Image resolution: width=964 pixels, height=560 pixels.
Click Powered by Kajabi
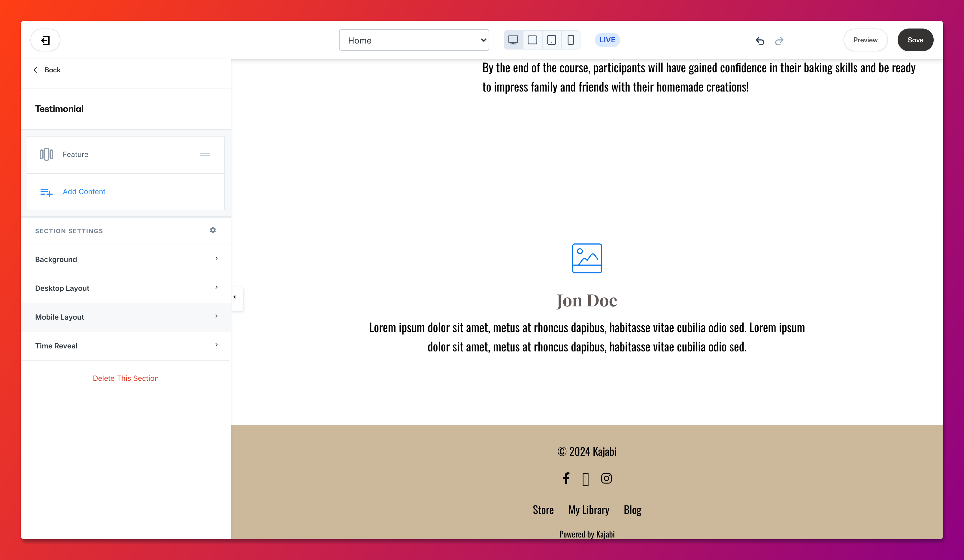[587, 534]
